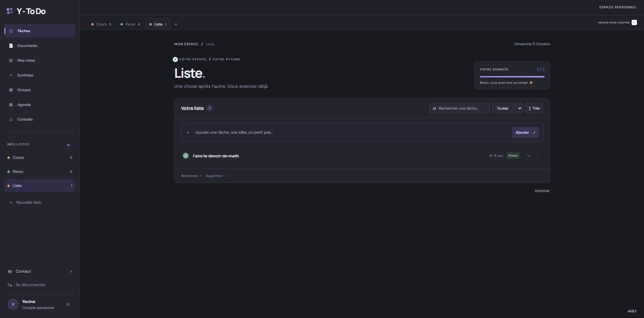
Task: Click the 15 oct. due date
Action: pos(496,156)
